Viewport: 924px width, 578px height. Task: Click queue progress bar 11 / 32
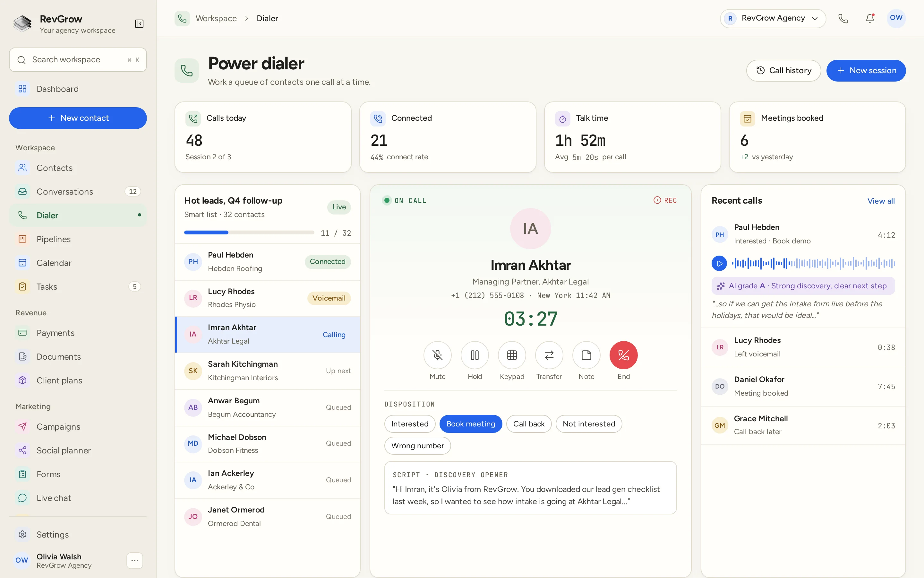click(x=249, y=232)
